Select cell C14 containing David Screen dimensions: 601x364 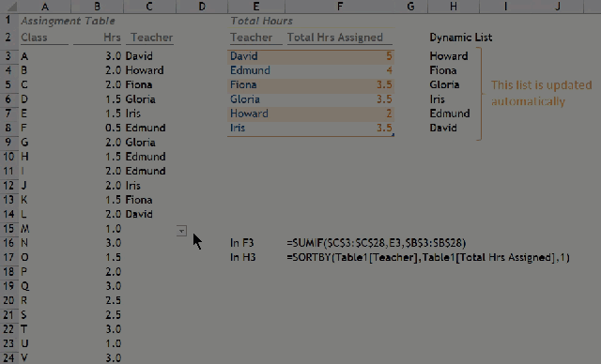(139, 214)
